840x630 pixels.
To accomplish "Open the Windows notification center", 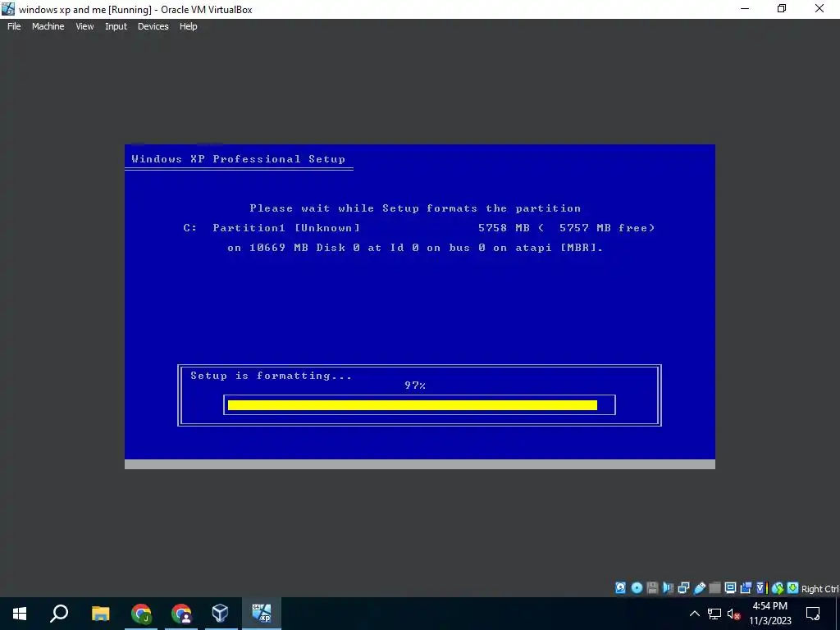I will 813,614.
